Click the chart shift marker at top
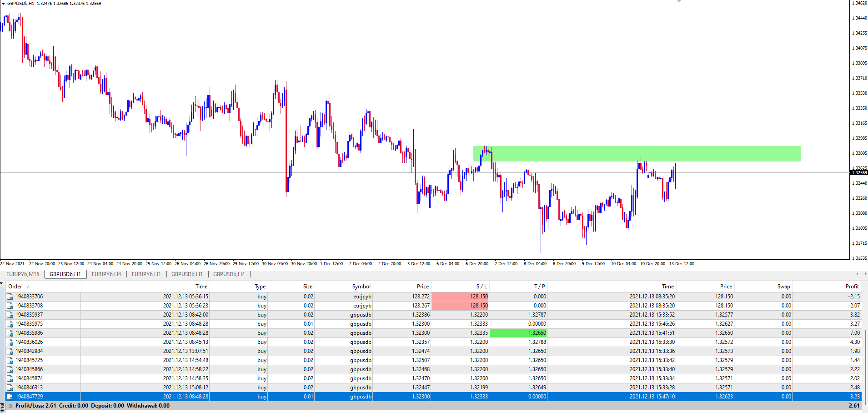This screenshot has width=868, height=413. click(x=679, y=1)
